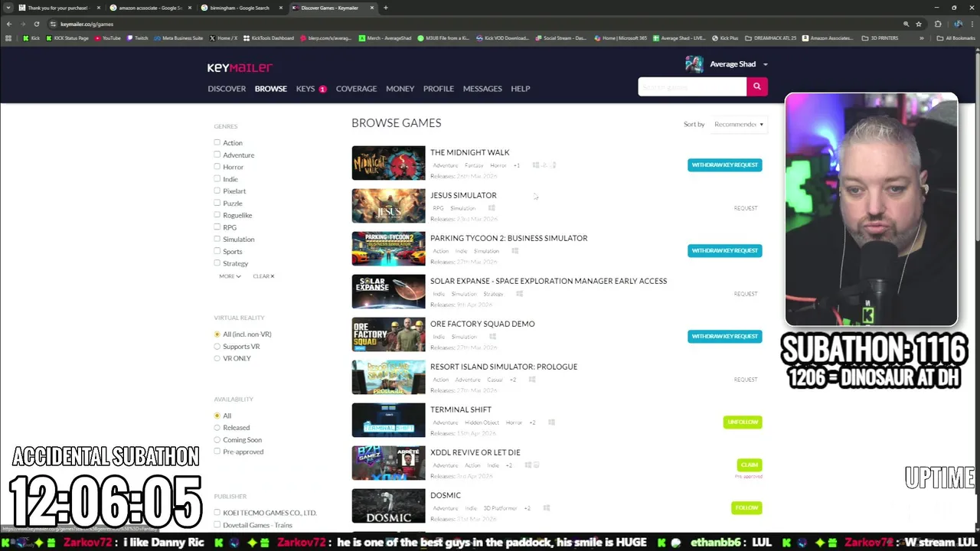980x551 pixels.
Task: Go to the BROWSE menu
Action: [x=271, y=89]
